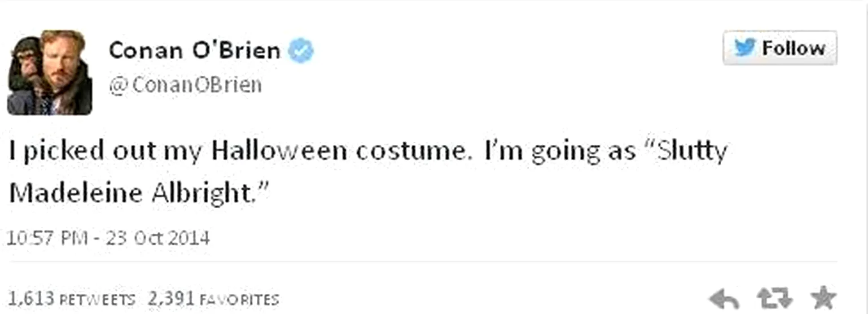Image resolution: width=868 pixels, height=314 pixels.
Task: Click the 23 Oct 2014 date
Action: [158, 238]
